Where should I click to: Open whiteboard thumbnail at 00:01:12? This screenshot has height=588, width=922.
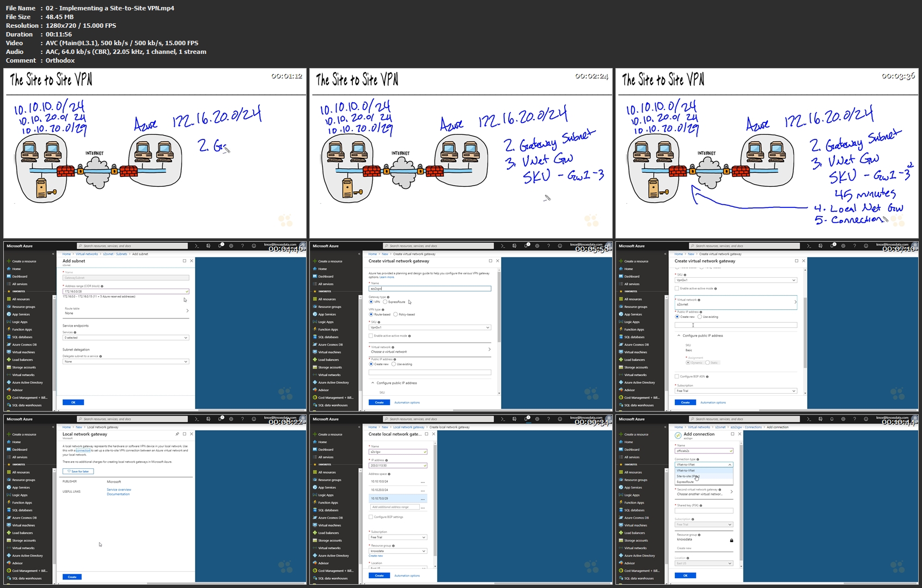(155, 153)
